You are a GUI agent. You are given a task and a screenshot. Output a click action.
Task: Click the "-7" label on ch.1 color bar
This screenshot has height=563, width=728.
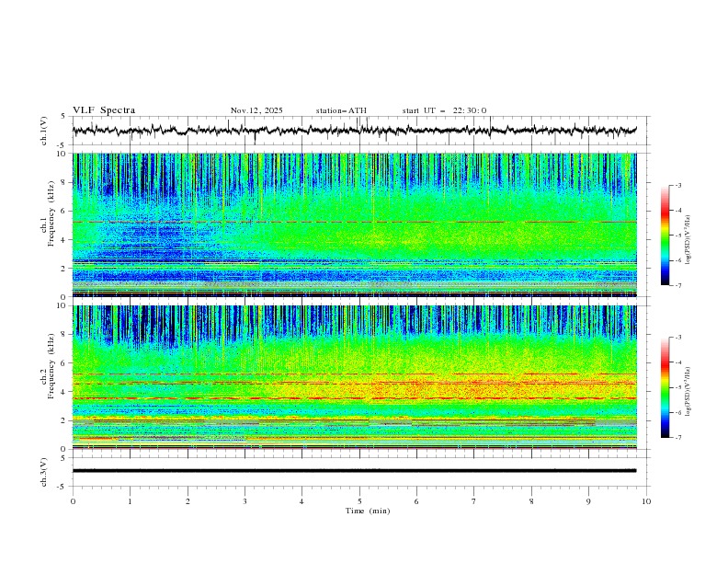coord(678,285)
